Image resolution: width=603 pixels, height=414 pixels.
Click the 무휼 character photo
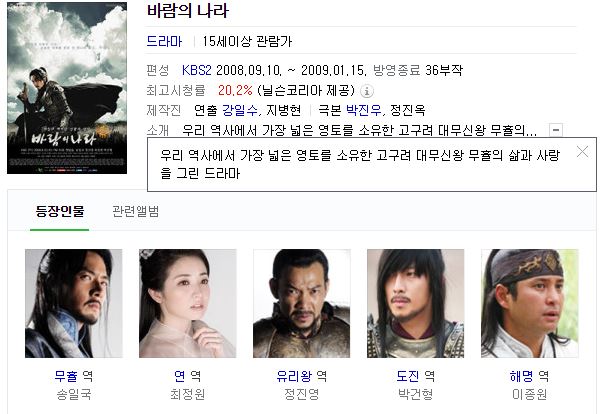tap(73, 303)
